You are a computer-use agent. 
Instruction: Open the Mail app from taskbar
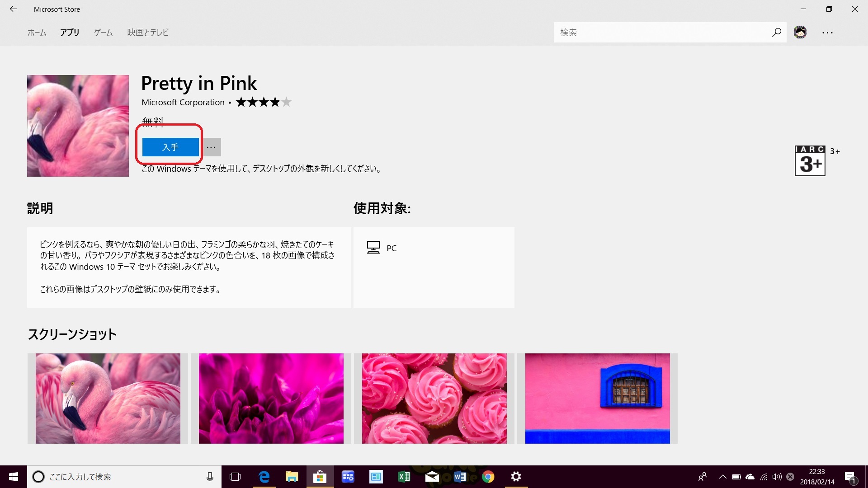[x=432, y=477]
